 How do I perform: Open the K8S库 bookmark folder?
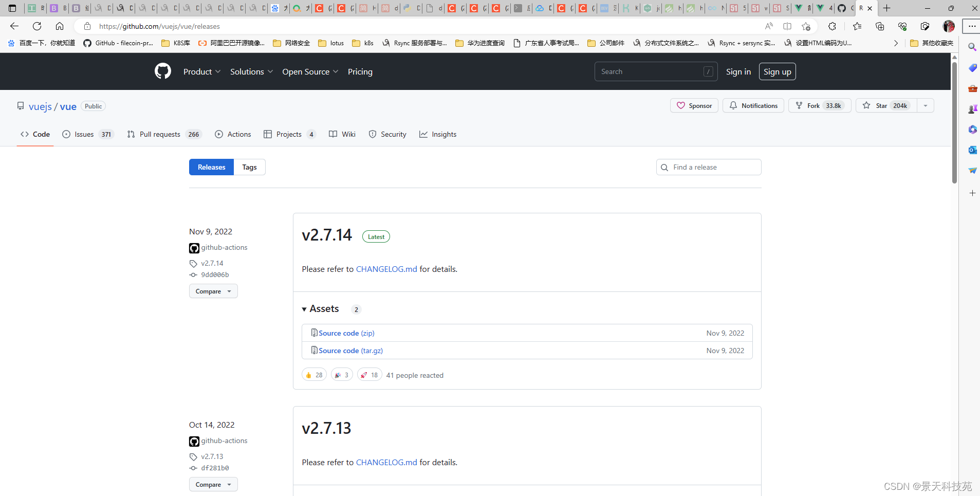[x=176, y=43]
